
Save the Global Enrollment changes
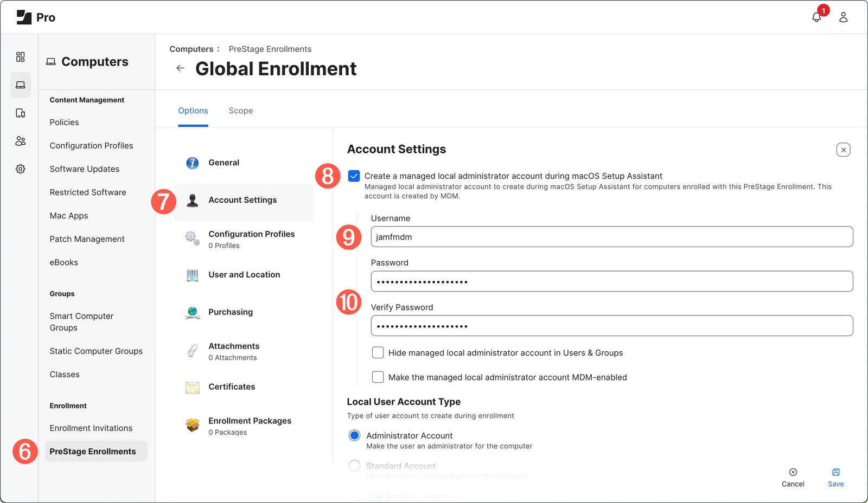point(835,477)
